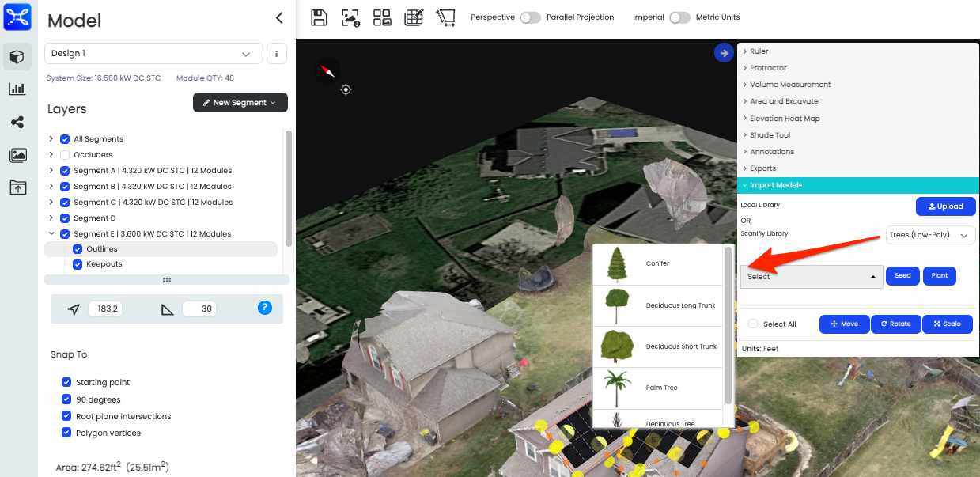This screenshot has height=477, width=980.
Task: Click the screenshot capture image icon
Action: click(350, 17)
